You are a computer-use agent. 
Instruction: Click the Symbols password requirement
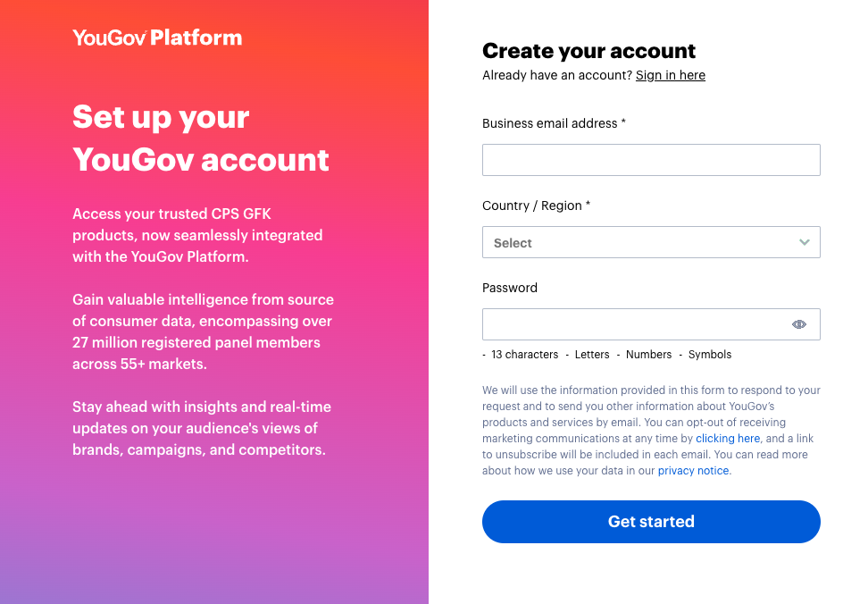[x=710, y=354]
